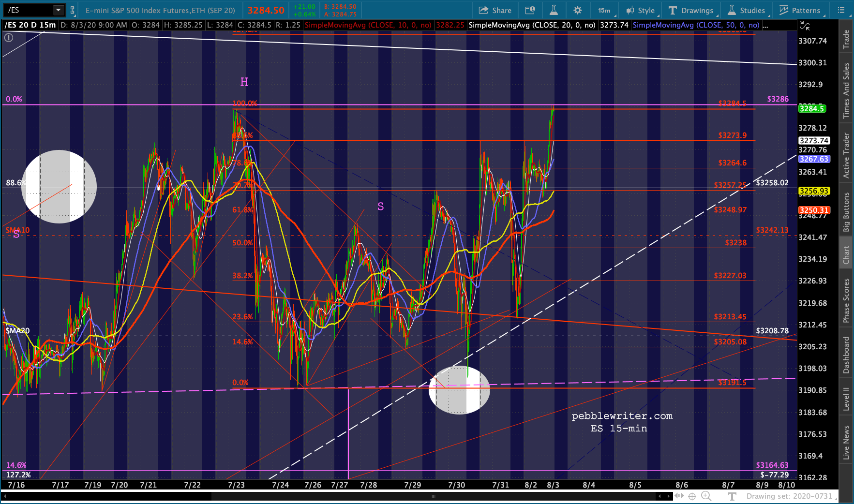Click the zoom-in magnifier icon at bottom

[706, 496]
